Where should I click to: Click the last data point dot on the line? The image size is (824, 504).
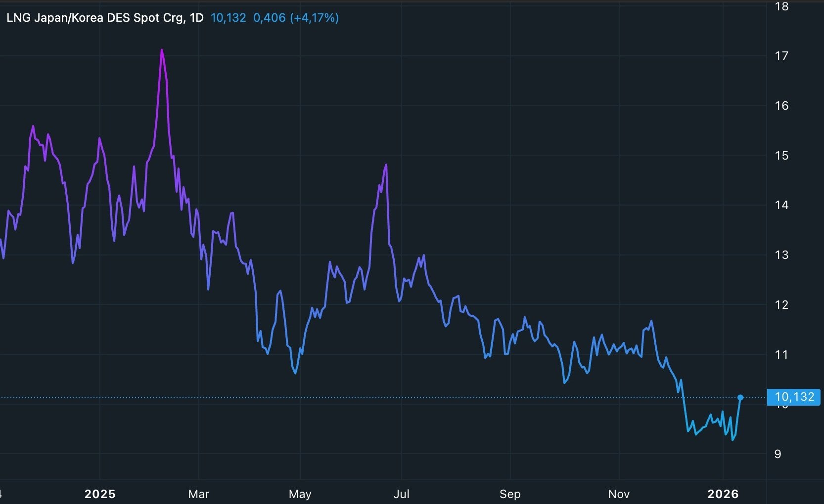point(740,397)
